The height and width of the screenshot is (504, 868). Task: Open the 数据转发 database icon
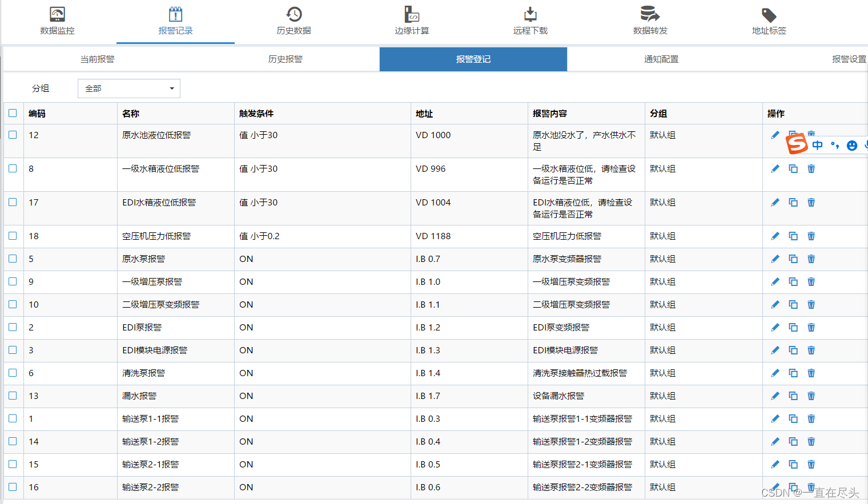click(650, 14)
